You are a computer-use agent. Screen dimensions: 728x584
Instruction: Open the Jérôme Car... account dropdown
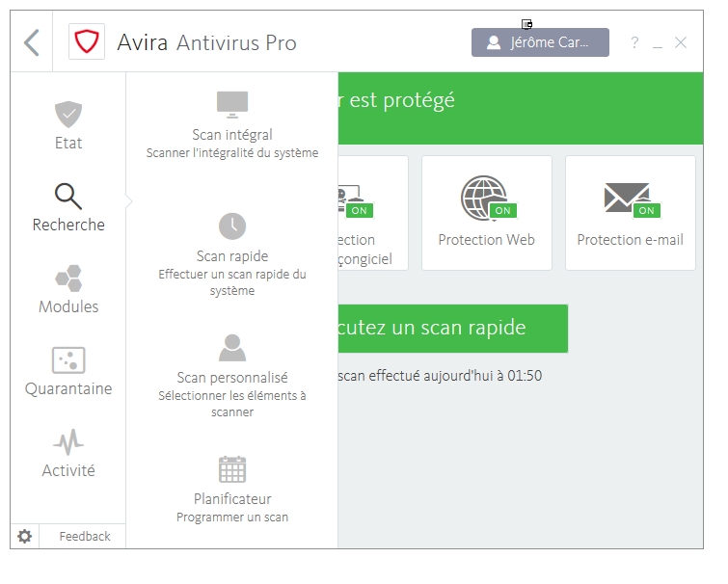coord(540,42)
